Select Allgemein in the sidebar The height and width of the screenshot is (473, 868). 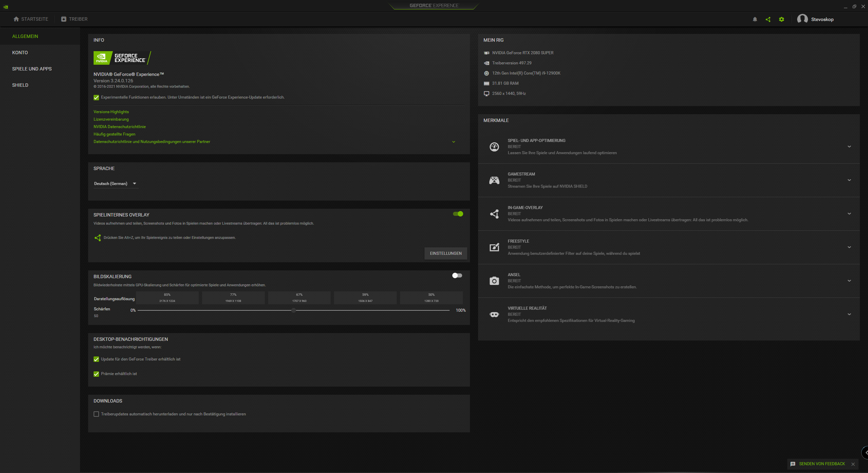click(40, 36)
